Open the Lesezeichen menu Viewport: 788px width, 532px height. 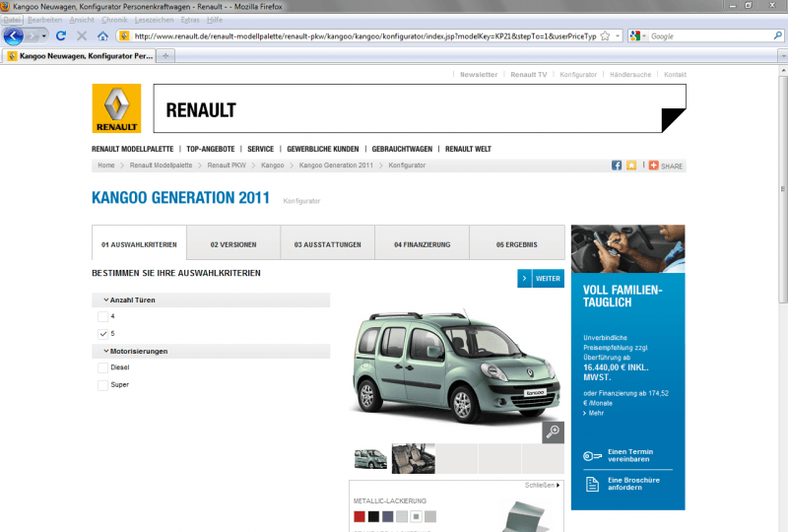point(154,20)
